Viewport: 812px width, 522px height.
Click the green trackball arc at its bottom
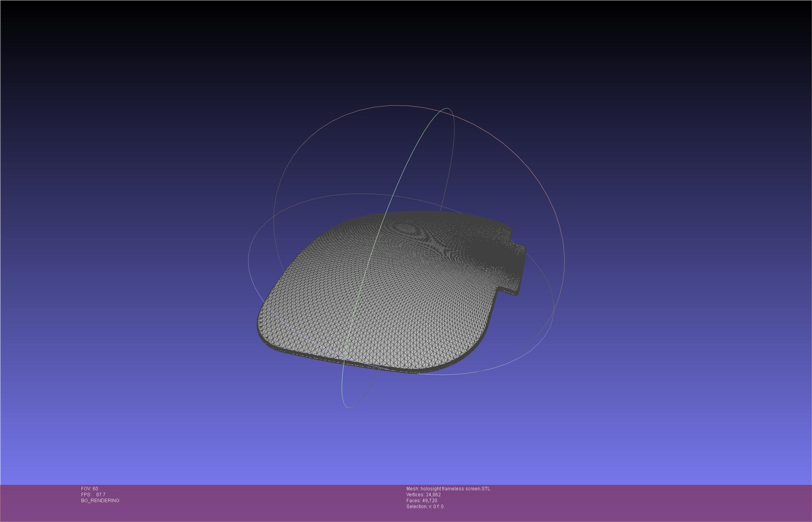click(347, 407)
